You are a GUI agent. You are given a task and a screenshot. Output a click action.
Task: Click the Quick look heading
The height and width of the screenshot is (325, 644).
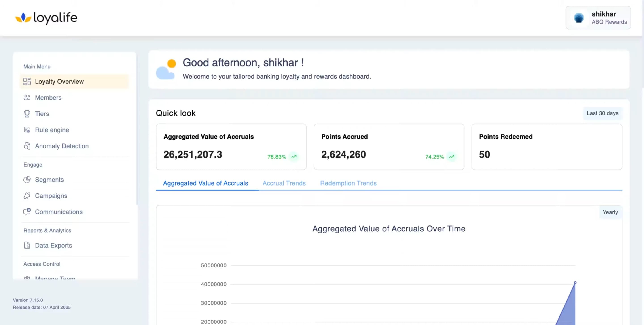(176, 113)
